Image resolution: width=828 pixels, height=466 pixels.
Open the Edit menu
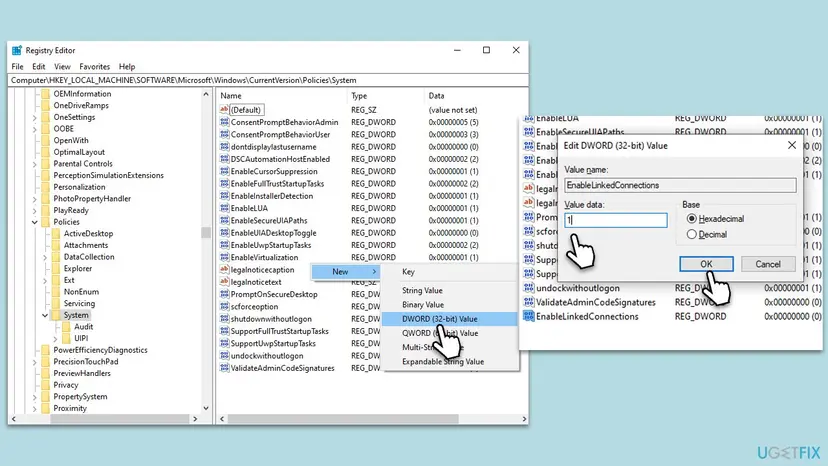coord(39,67)
